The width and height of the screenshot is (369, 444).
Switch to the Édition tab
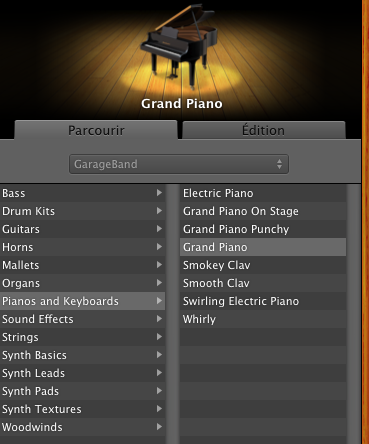click(x=264, y=130)
